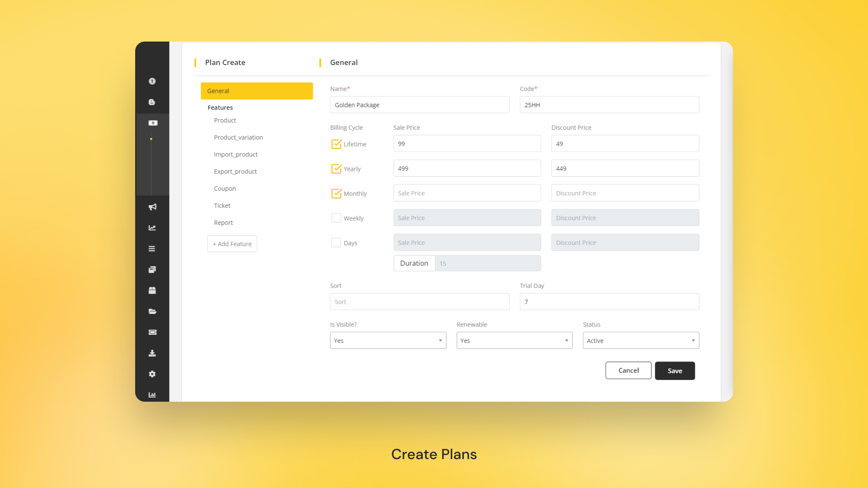Open the folder sidebar icon
This screenshot has height=488, width=868.
pos(152,311)
